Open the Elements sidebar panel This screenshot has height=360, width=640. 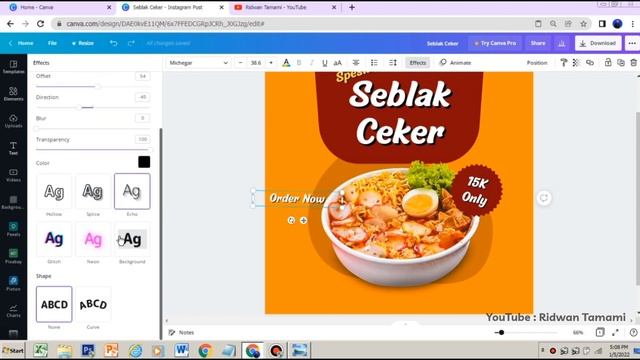coord(13,94)
